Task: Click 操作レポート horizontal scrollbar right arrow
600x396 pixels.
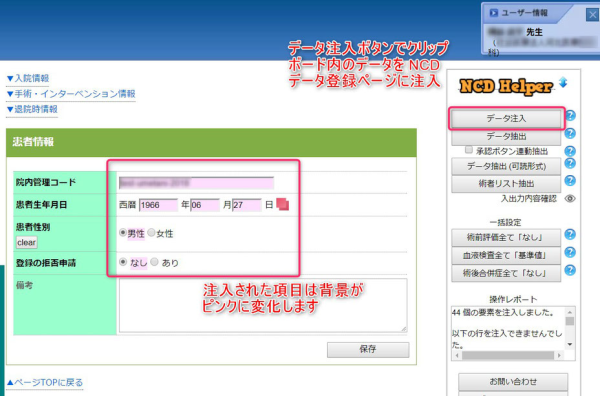Action: (x=559, y=355)
